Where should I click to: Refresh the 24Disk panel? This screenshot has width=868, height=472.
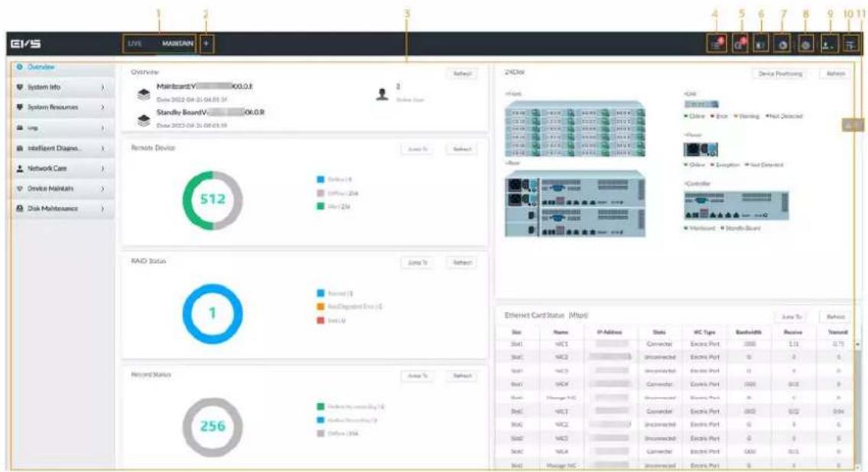[x=835, y=73]
